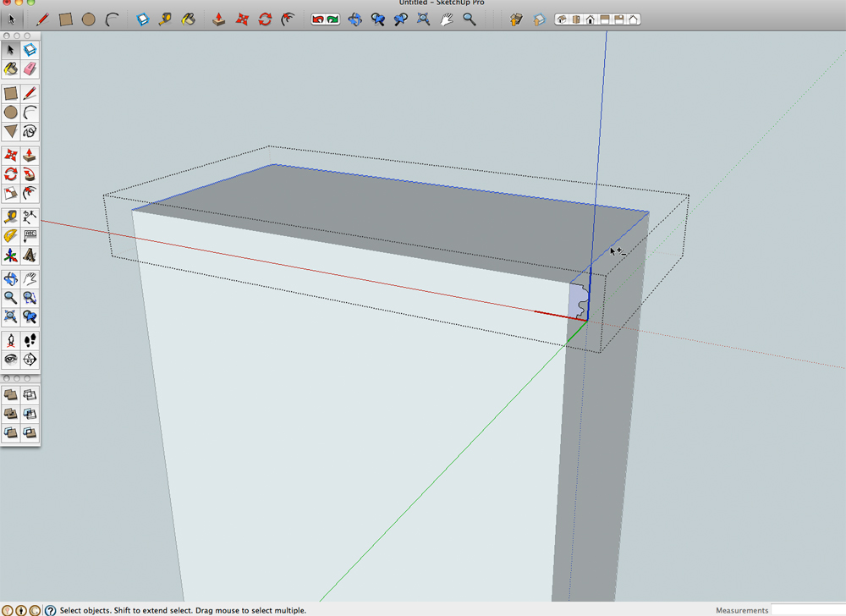
Task: Add a Section Plane
Action: [30, 360]
